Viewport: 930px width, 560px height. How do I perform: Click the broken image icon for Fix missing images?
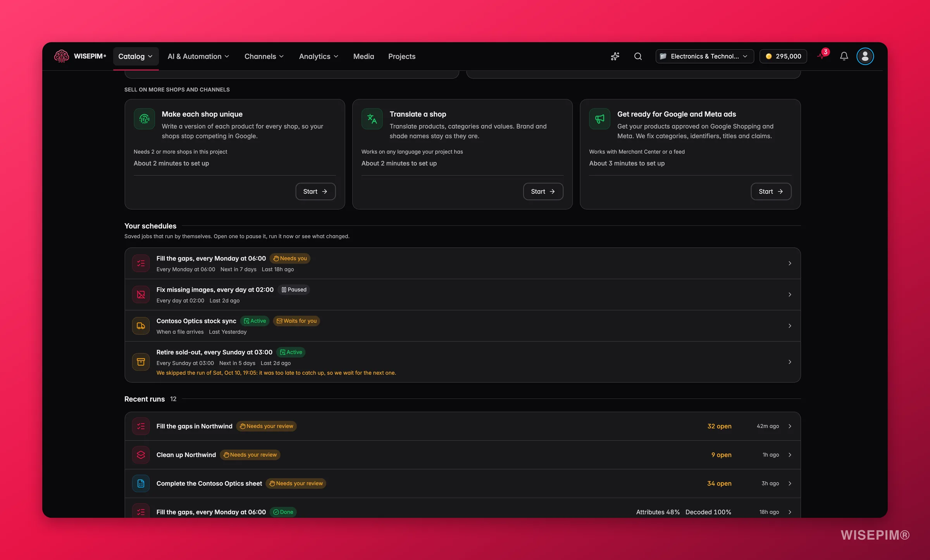(141, 295)
